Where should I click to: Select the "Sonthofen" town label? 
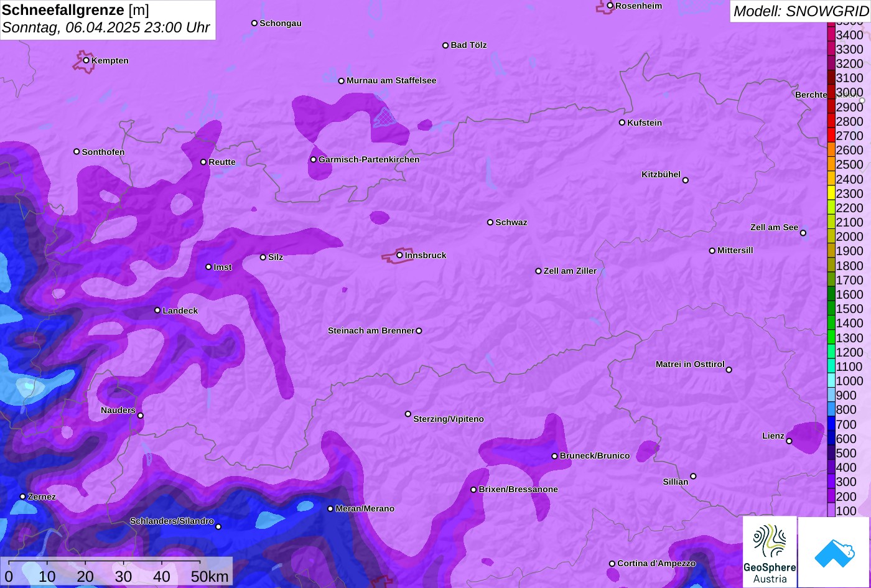tap(103, 152)
